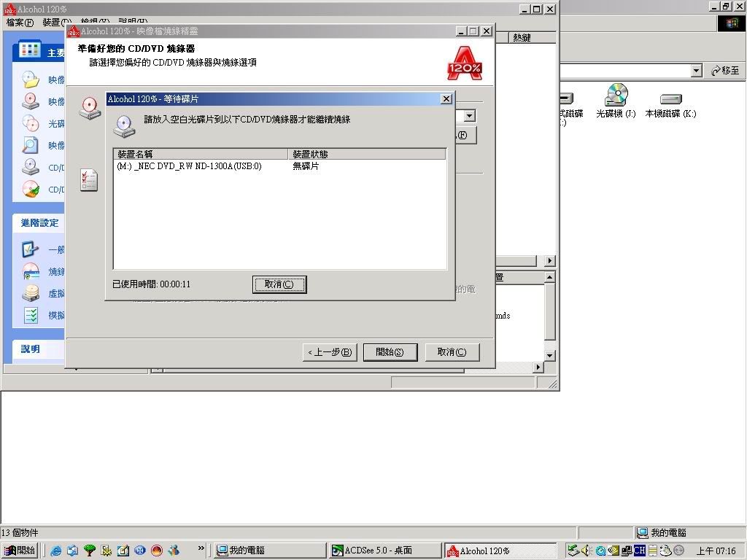
Task: Click the burner drive icon in the wizard's left column
Action: [x=90, y=108]
